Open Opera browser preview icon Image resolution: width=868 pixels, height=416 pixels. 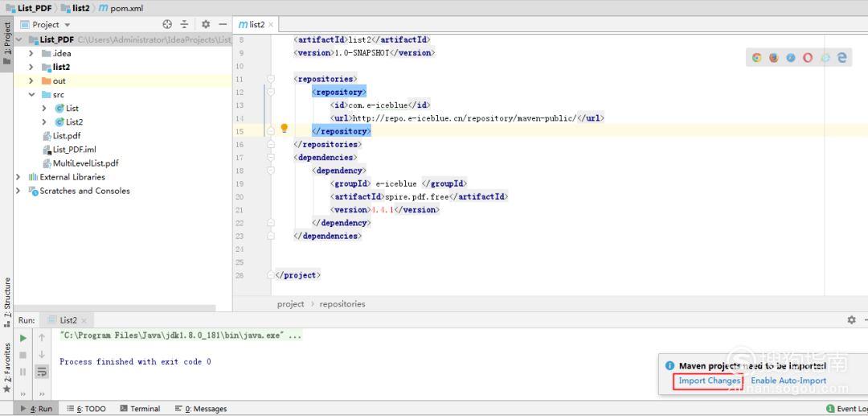click(808, 58)
